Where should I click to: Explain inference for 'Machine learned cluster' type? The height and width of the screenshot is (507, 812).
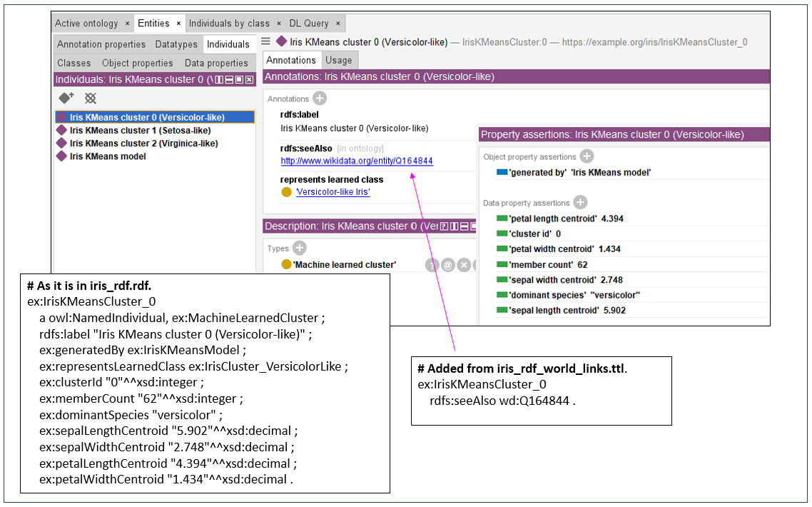(432, 265)
